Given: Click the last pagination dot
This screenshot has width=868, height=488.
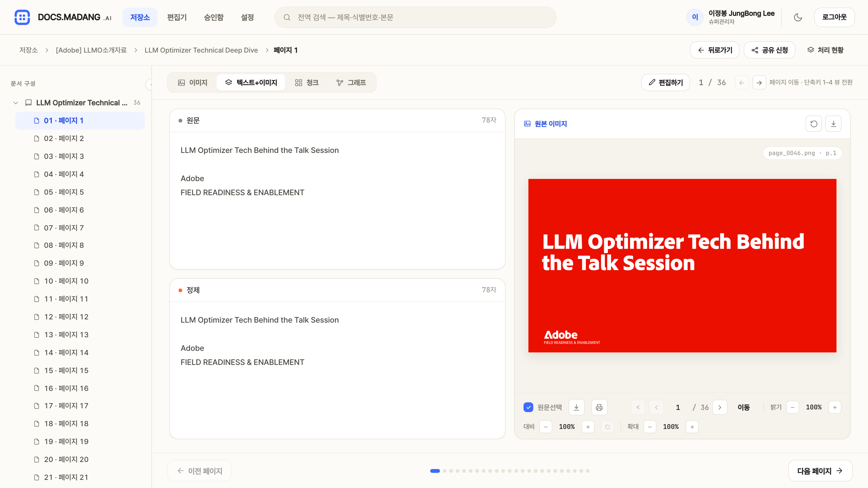Looking at the screenshot, I should (588, 471).
